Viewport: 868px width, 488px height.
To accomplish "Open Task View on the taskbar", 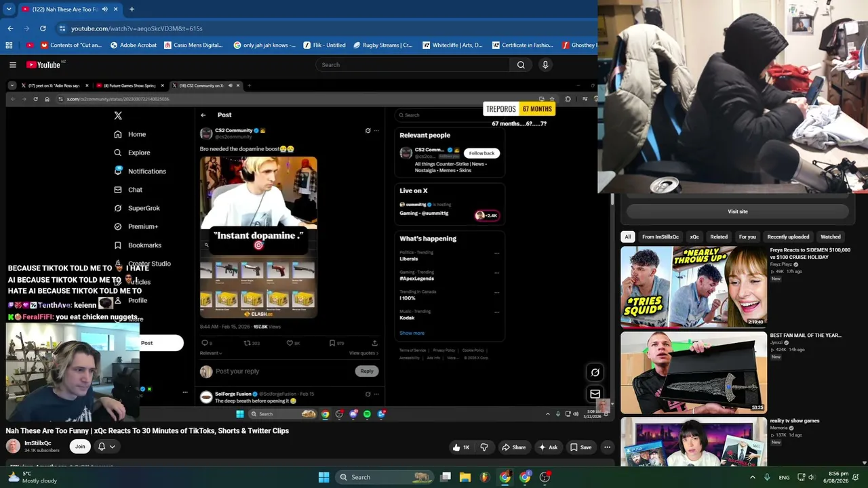I will (x=446, y=477).
